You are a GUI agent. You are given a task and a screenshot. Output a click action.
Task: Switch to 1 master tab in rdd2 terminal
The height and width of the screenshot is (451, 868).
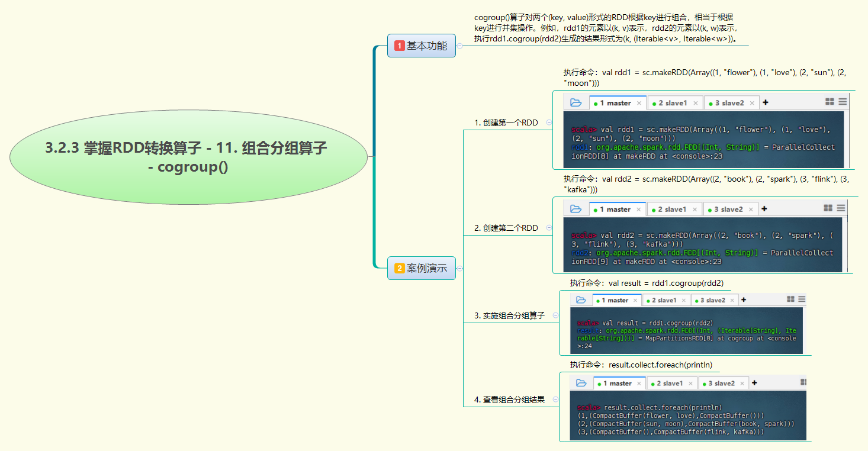pos(617,210)
